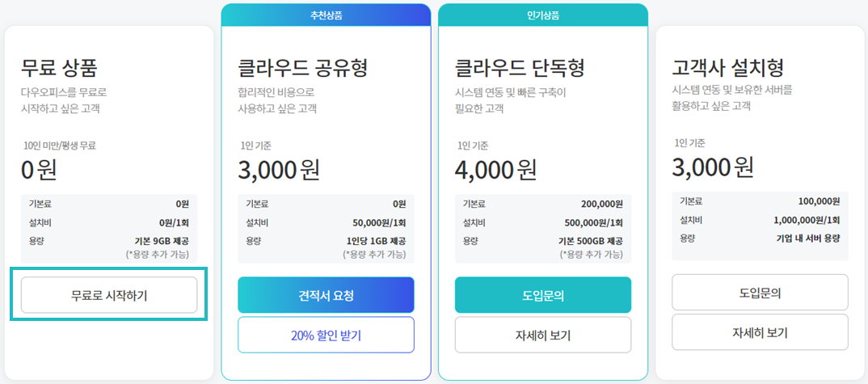Select the 추천상품 banner label

pos(326,15)
